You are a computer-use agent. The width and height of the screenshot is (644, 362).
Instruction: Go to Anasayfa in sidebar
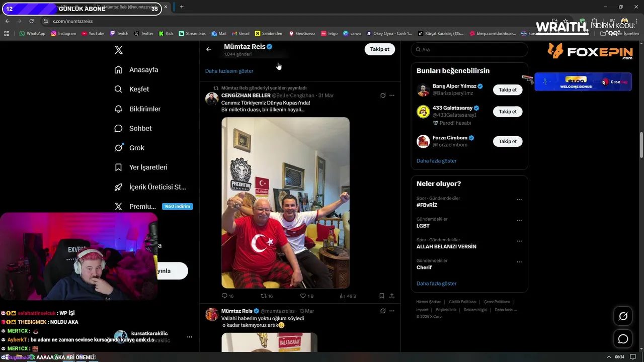pos(136,70)
